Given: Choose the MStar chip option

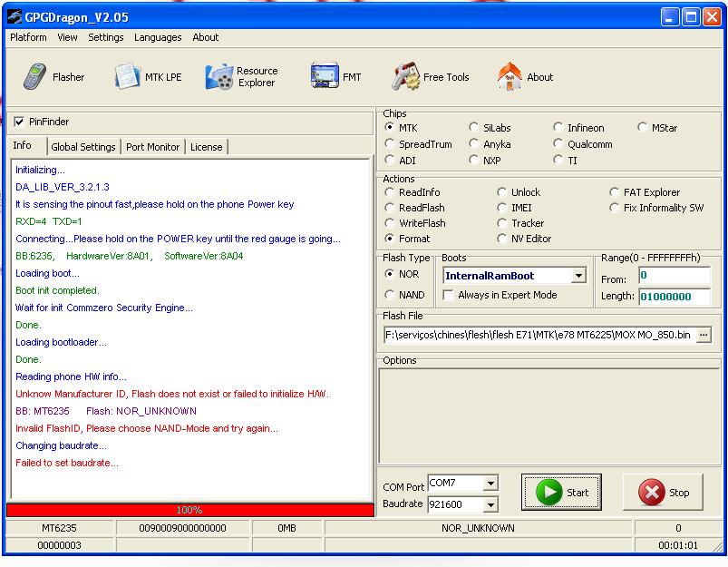Looking at the screenshot, I should point(643,127).
